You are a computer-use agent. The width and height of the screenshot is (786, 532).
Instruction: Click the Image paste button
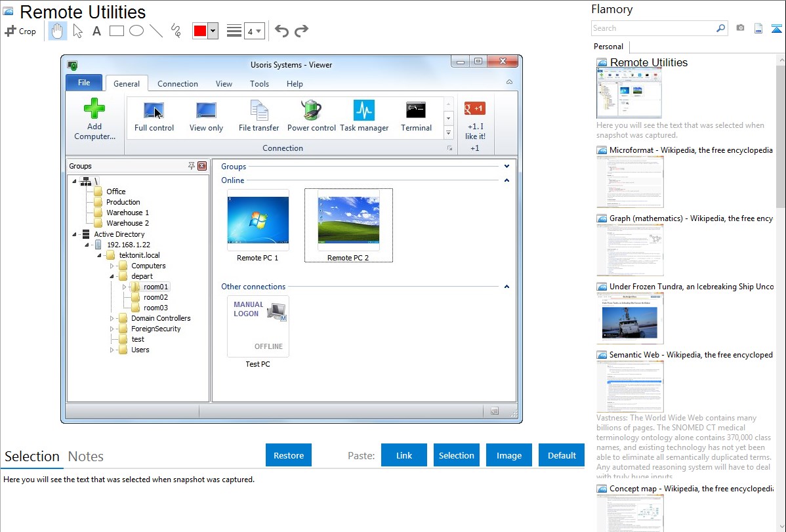click(x=509, y=455)
